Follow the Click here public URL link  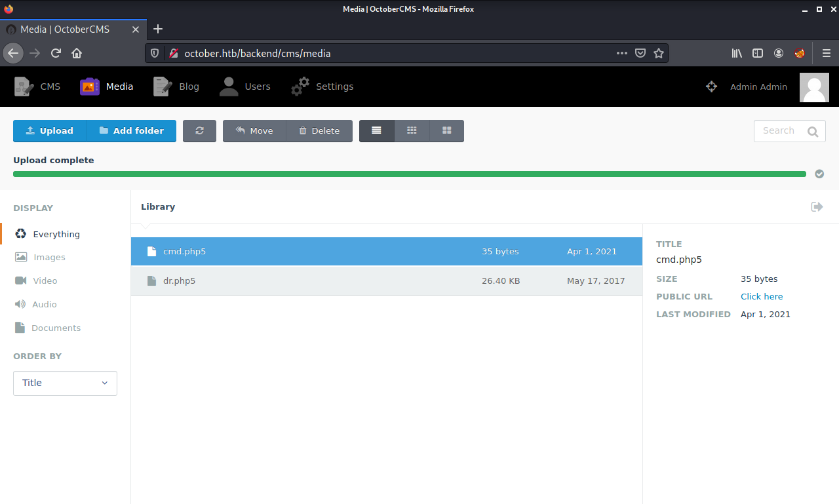[762, 296]
